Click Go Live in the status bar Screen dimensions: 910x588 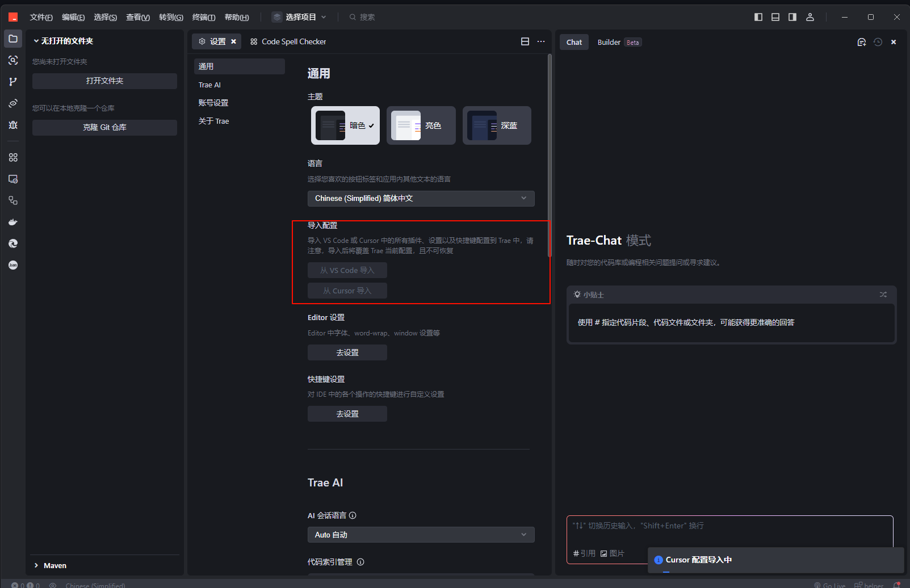830,585
